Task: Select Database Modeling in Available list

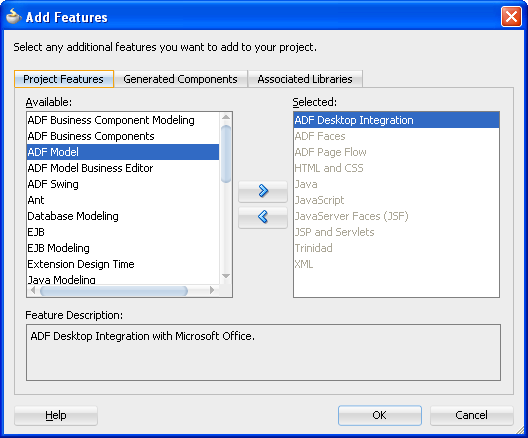Action: [123, 216]
